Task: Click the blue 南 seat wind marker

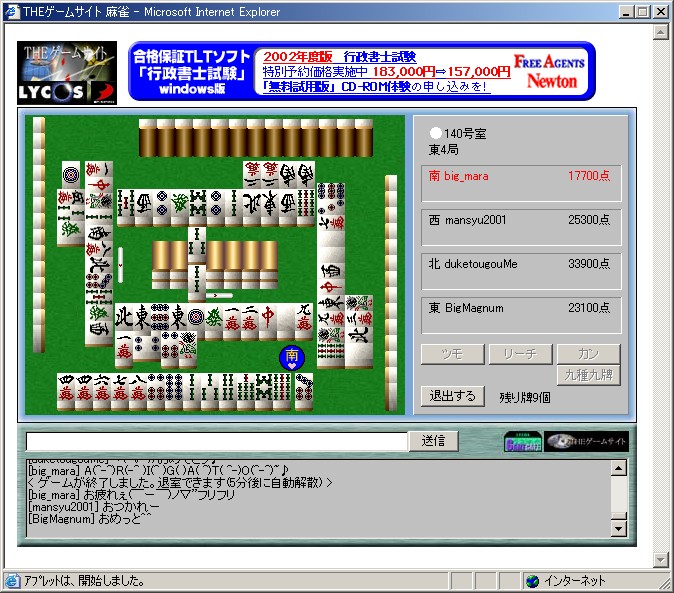Action: point(292,356)
